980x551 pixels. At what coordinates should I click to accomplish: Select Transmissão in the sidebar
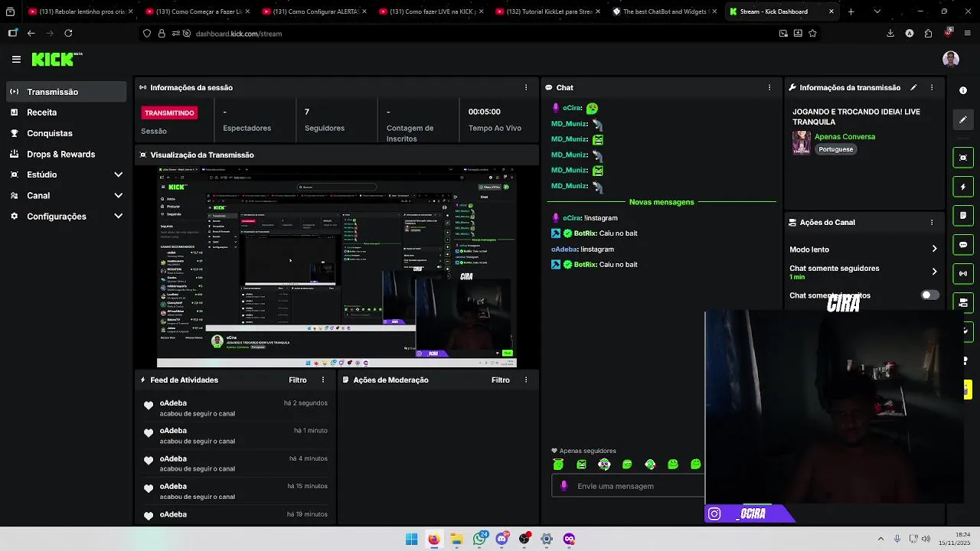[x=67, y=92]
